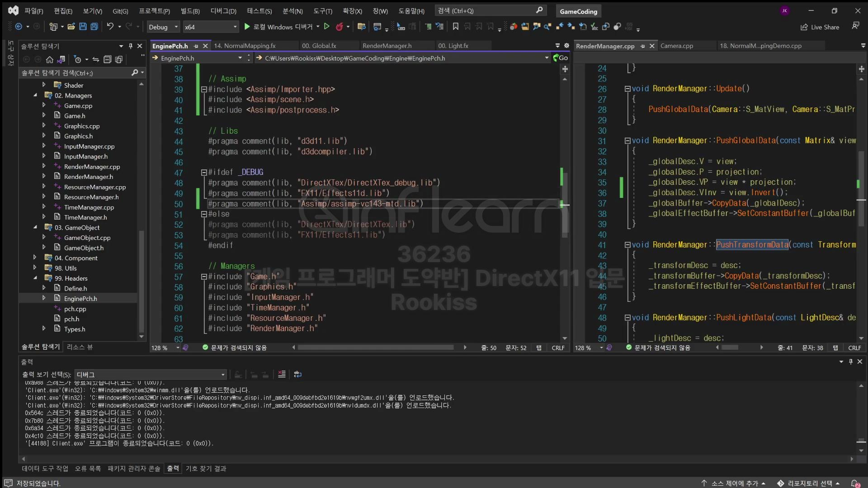Image resolution: width=868 pixels, height=488 pixels.
Task: Toggle word wrap in the output panel
Action: coord(297,375)
